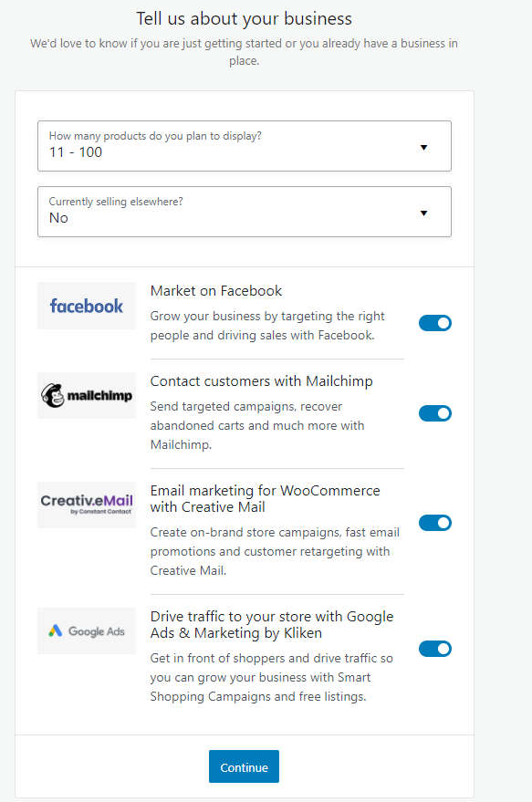Click the Facebook logo icon

pos(86,306)
